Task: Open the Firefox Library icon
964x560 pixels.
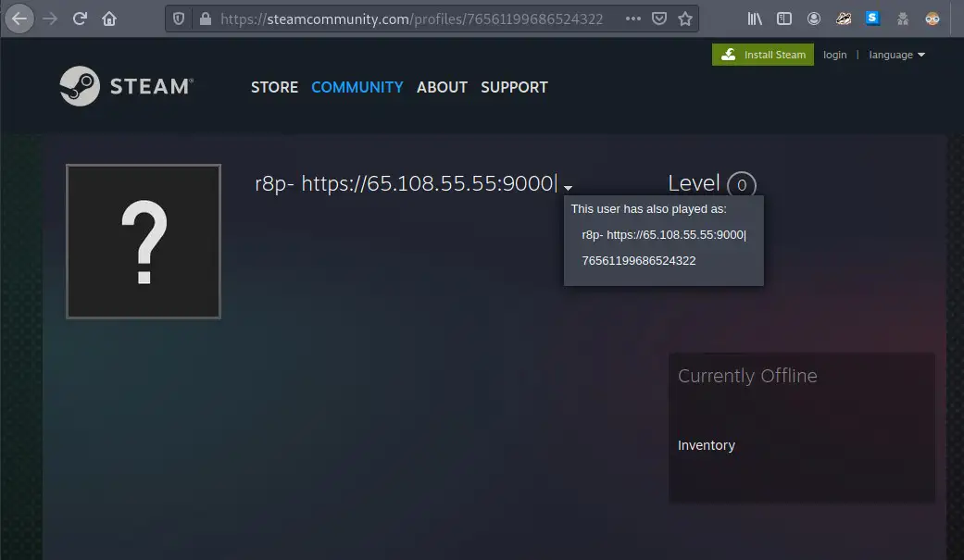Action: pyautogui.click(x=756, y=19)
